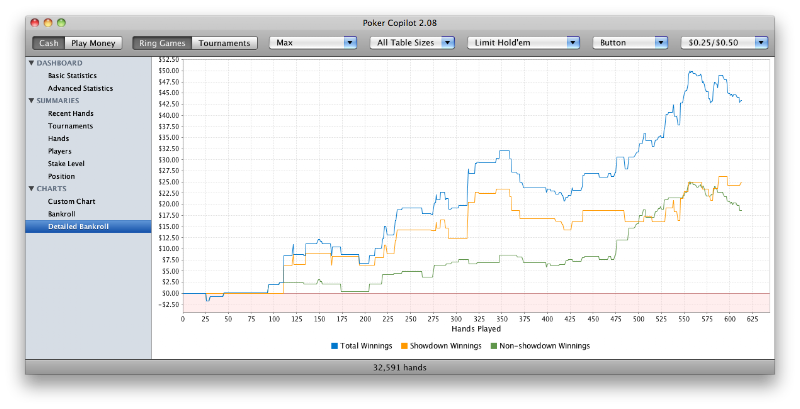This screenshot has height=409, width=800.
Task: Select Bankroll chart in sidebar
Action: tap(62, 214)
